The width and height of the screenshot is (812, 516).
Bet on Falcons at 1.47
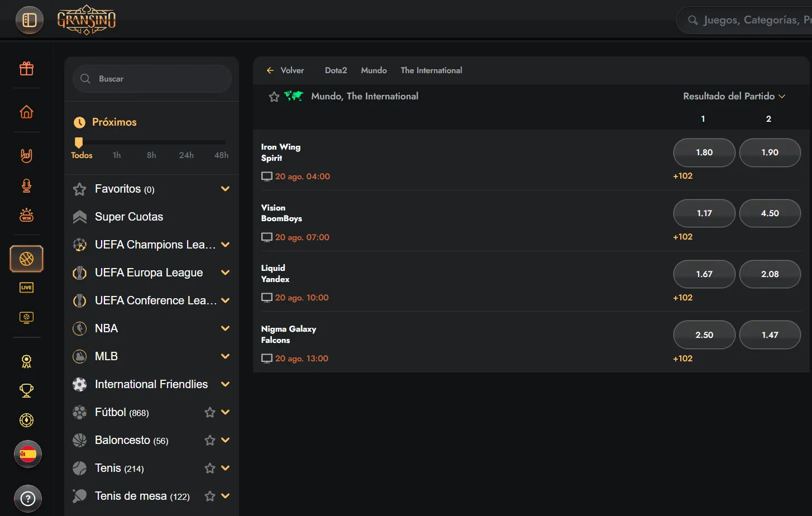[770, 335]
